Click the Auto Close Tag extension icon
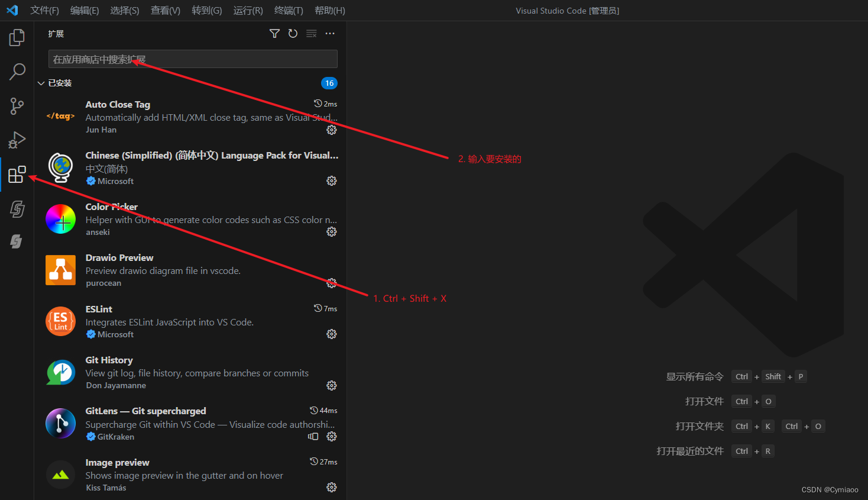This screenshot has width=868, height=500. (60, 117)
